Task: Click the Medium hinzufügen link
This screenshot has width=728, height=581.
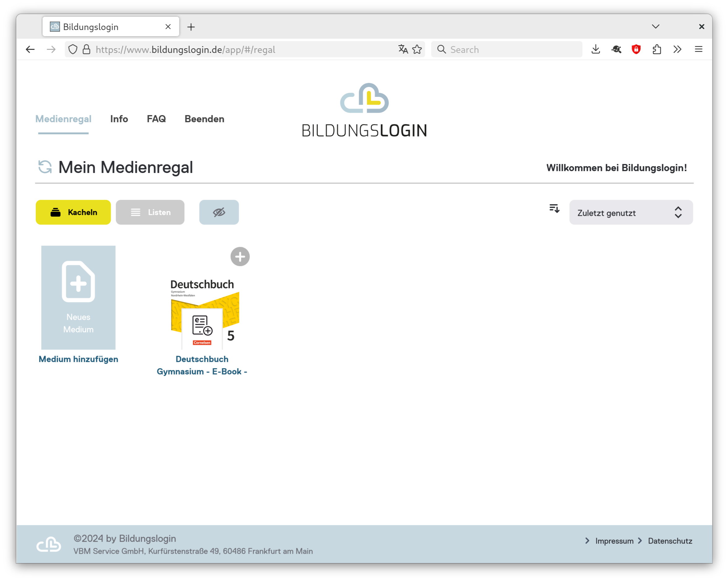Action: (78, 359)
